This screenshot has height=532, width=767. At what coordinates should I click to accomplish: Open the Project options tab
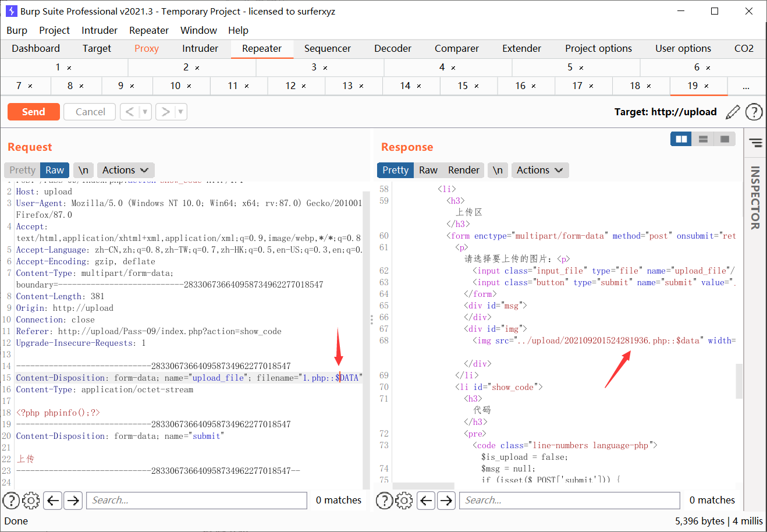[598, 49]
